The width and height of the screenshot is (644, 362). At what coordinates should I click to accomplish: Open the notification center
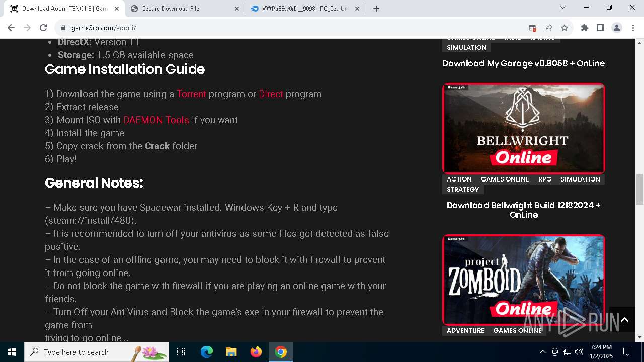point(627,352)
